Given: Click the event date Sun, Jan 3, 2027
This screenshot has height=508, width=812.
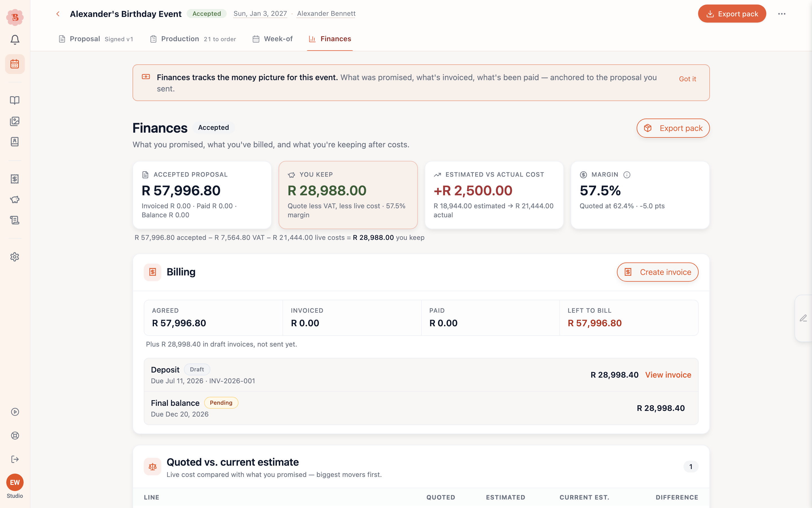Looking at the screenshot, I should [x=260, y=14].
